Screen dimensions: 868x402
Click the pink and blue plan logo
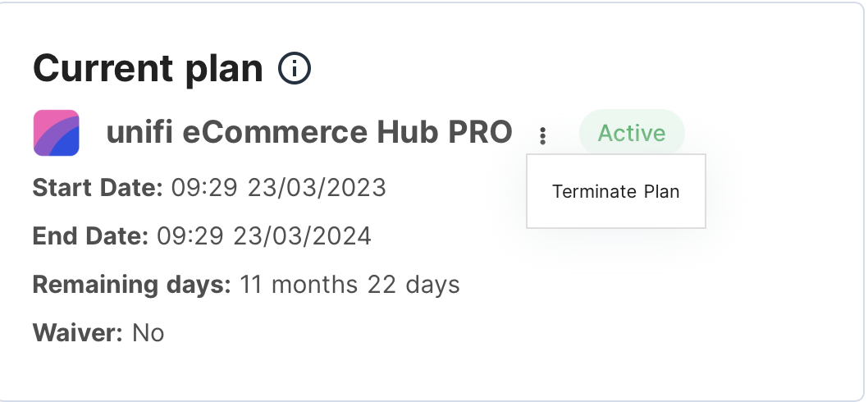click(x=56, y=133)
